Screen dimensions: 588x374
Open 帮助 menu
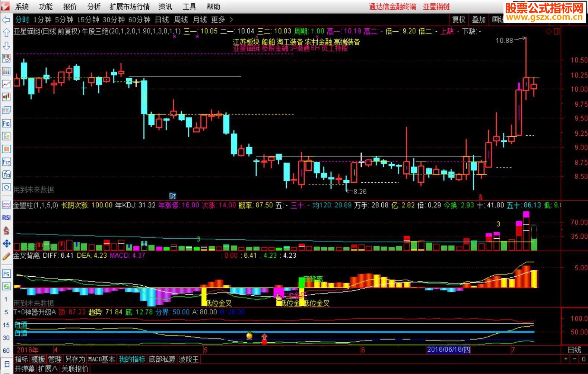tap(213, 7)
